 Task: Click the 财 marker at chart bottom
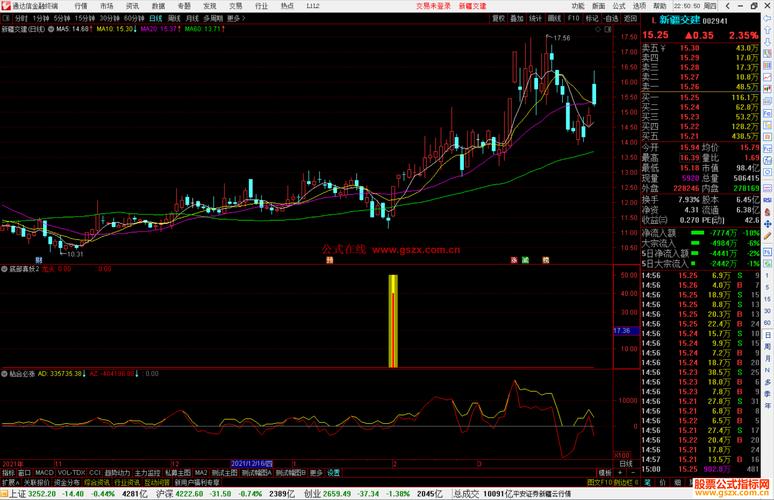[x=39, y=260]
